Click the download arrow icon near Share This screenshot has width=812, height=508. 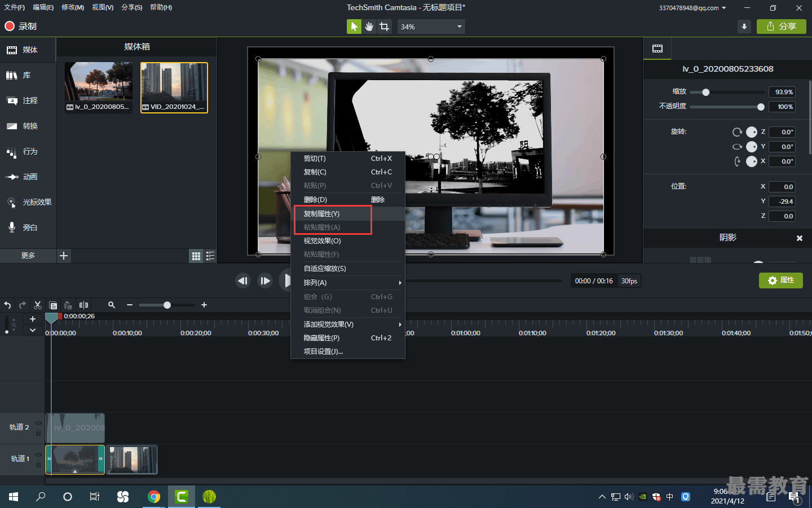point(744,27)
